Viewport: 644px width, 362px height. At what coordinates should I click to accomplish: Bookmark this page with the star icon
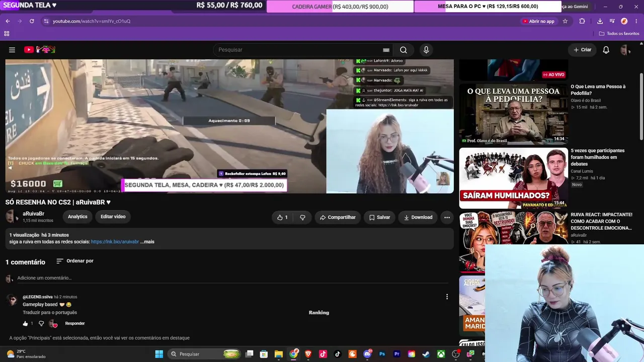(565, 21)
